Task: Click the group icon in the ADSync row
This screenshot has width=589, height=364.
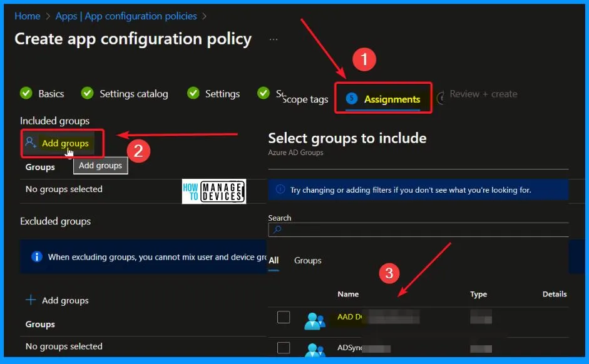Action: tap(315, 350)
